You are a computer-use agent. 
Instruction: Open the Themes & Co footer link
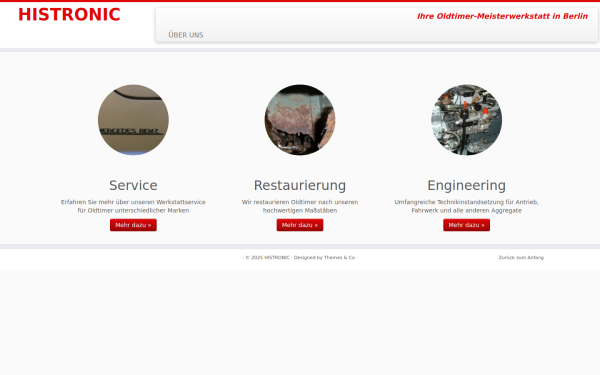pyautogui.click(x=339, y=258)
